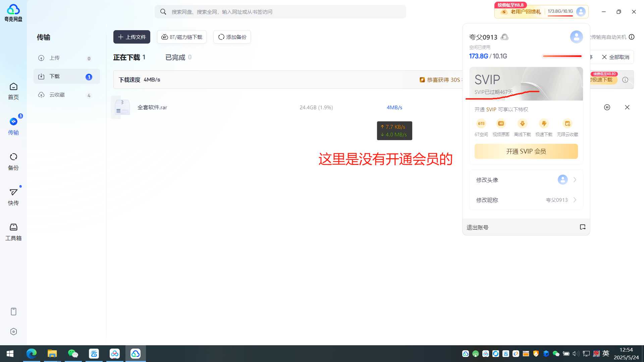This screenshot has width=644, height=362.
Task: Open File Explorer from taskbar
Action: tap(52, 354)
